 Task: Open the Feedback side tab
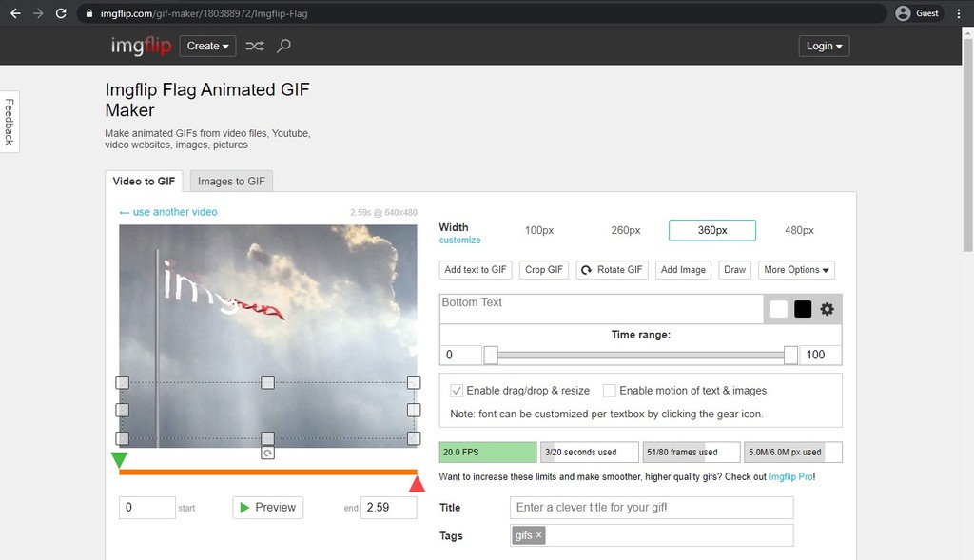(9, 121)
